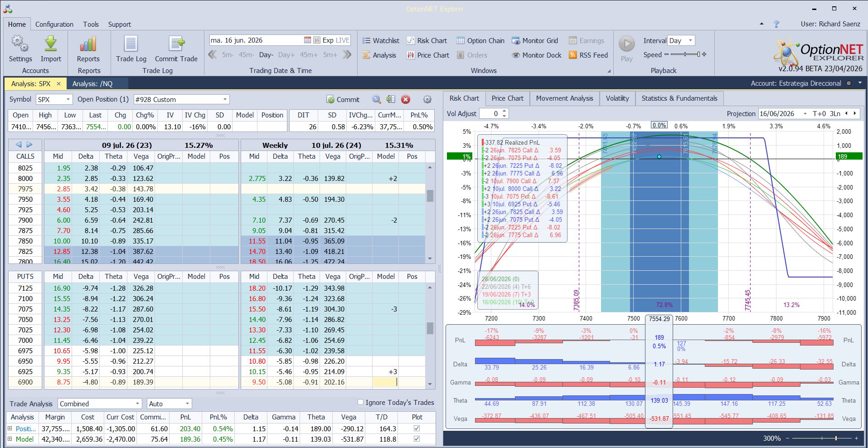Open the Auto dropdown in Trade Analysis

(x=187, y=404)
